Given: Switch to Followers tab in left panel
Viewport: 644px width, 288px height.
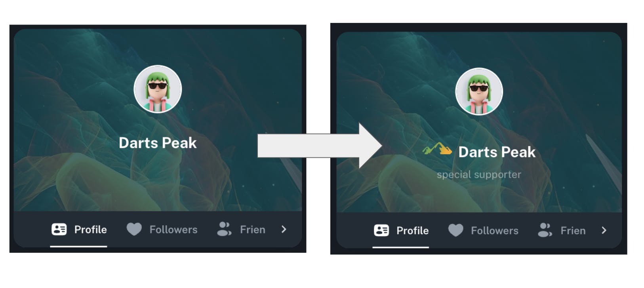Looking at the screenshot, I should (x=162, y=229).
